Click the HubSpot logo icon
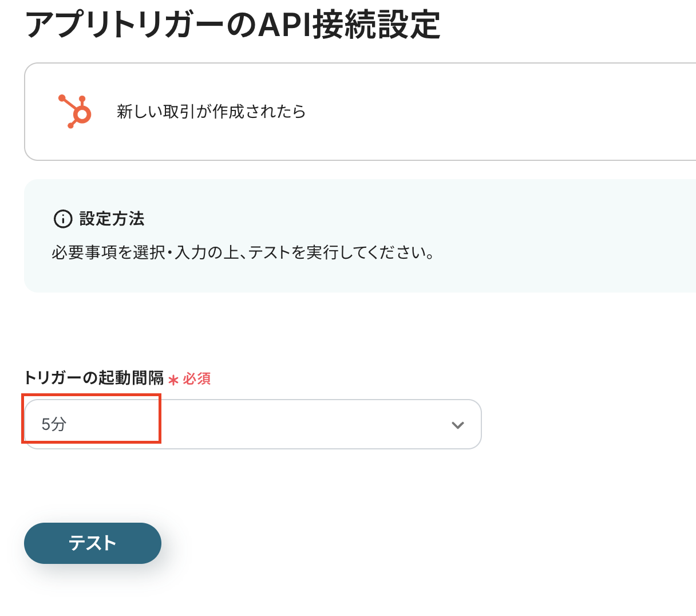The image size is (696, 616). (75, 112)
